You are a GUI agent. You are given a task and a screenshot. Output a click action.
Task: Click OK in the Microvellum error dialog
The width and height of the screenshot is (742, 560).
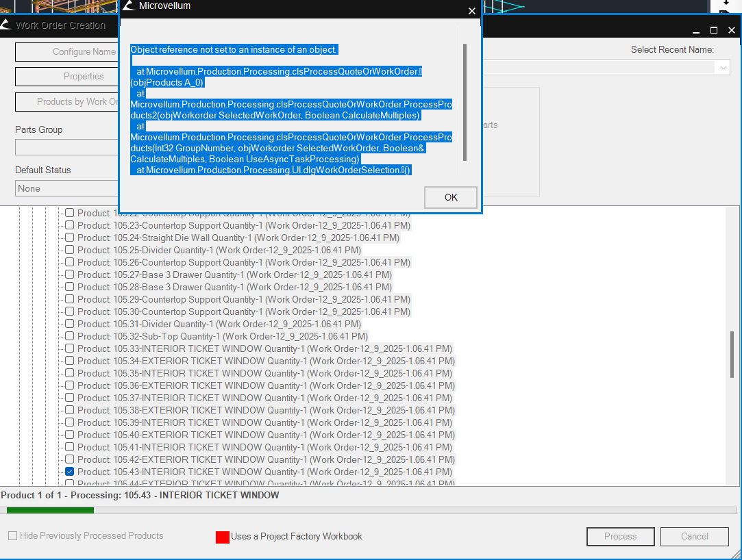tap(451, 197)
